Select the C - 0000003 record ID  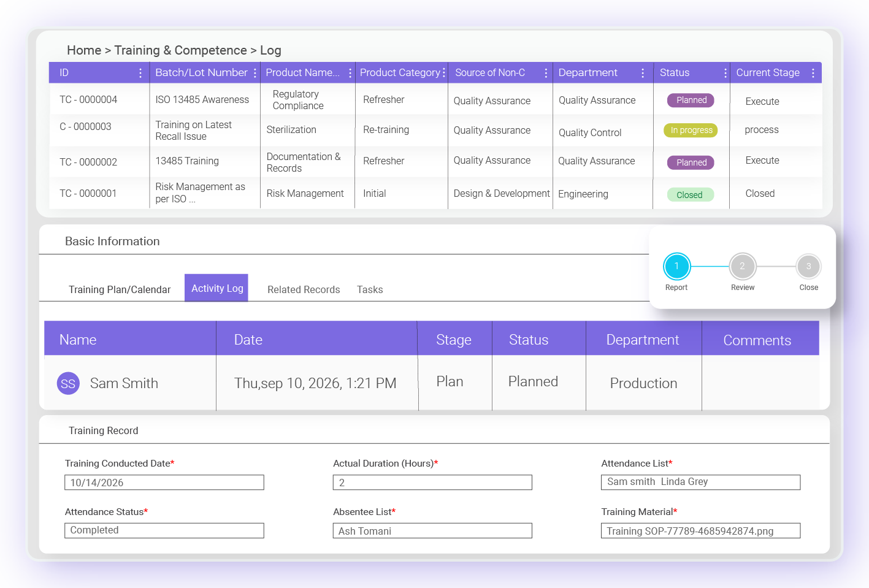click(85, 126)
